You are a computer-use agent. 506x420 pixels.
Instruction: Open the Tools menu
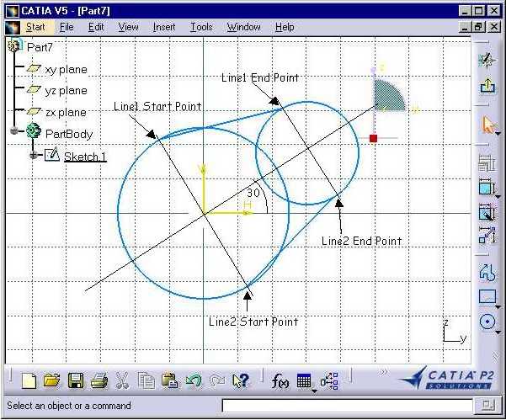pyautogui.click(x=201, y=27)
